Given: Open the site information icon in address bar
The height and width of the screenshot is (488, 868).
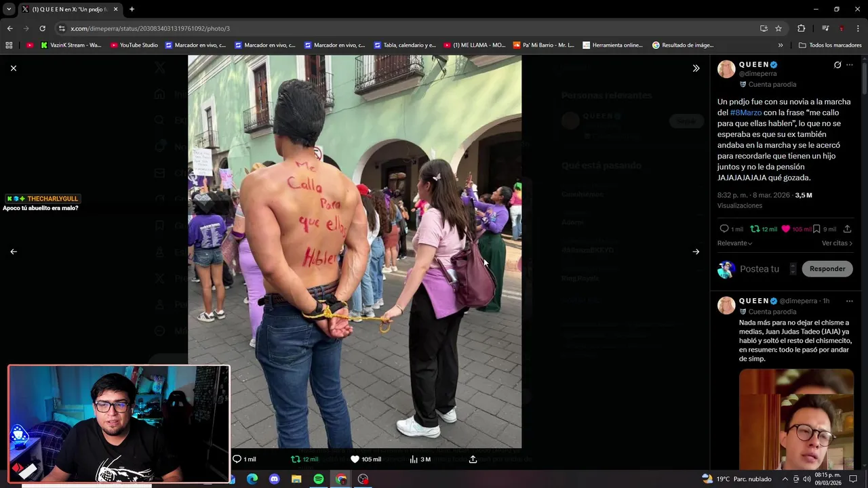Looking at the screenshot, I should point(62,28).
